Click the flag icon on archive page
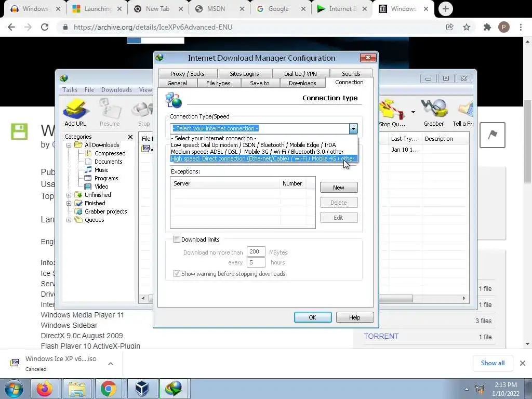Viewport: 532px width, 399px height. coord(493,135)
